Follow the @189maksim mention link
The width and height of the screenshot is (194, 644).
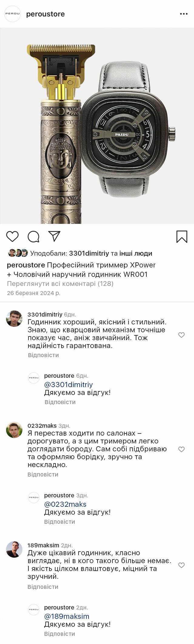67,616
